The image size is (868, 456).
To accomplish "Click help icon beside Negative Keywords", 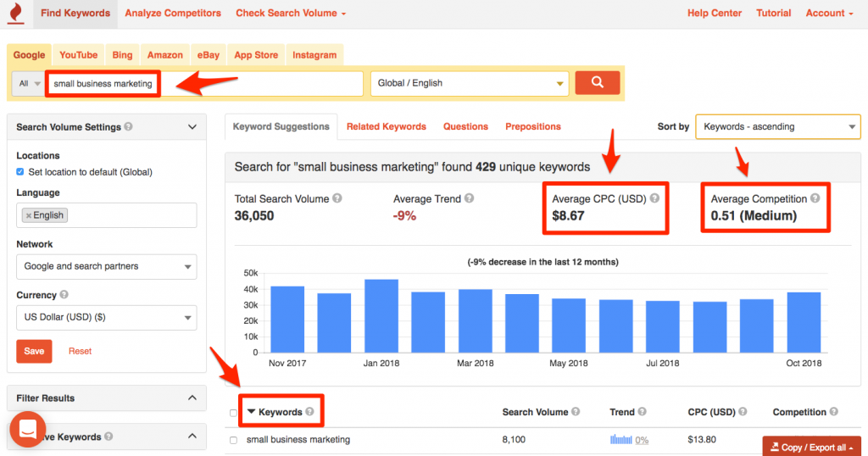I will (108, 436).
